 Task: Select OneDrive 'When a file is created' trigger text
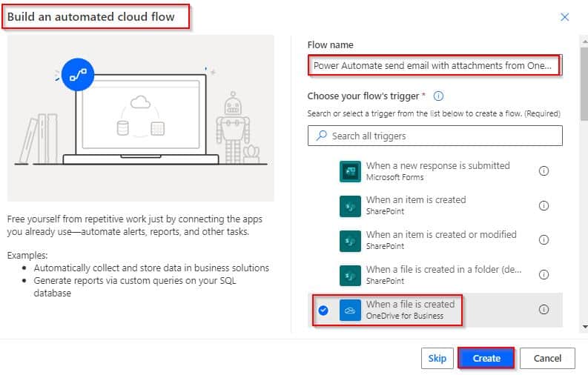coord(410,304)
